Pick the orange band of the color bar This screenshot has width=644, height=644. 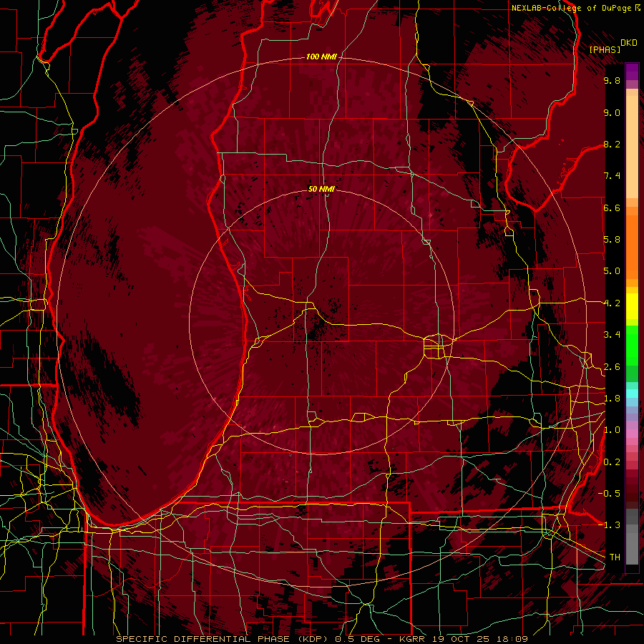(632, 246)
